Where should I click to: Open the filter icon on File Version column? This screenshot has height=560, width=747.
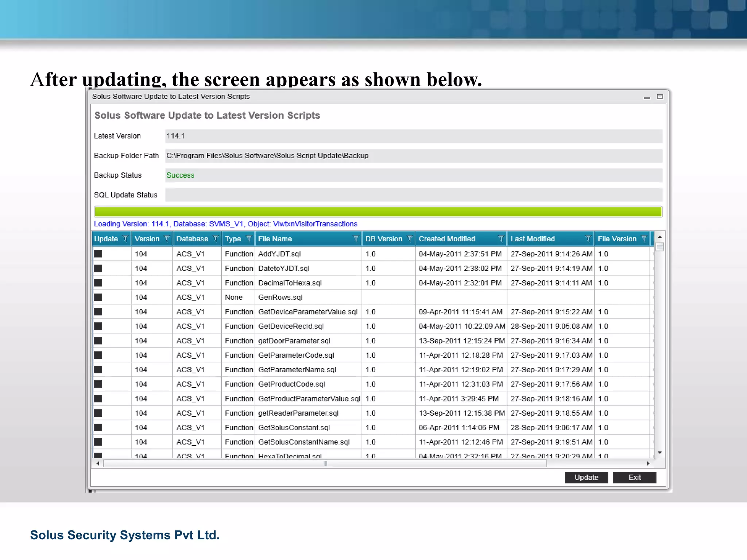[644, 239]
